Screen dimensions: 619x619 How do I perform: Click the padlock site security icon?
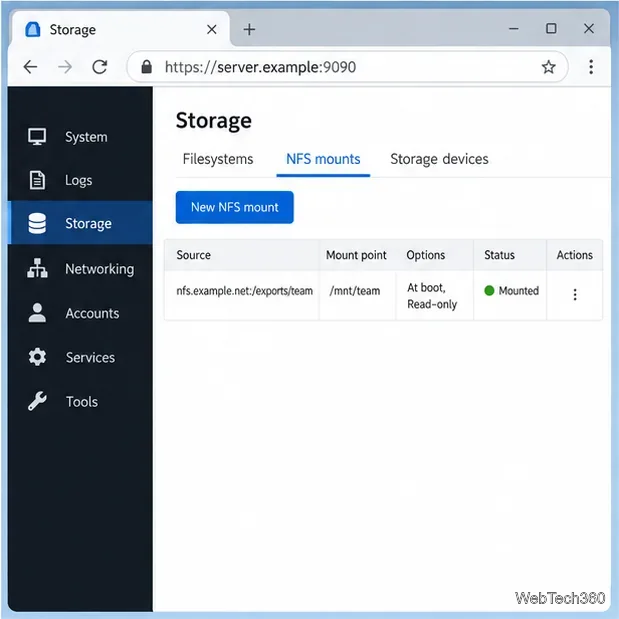pos(146,67)
